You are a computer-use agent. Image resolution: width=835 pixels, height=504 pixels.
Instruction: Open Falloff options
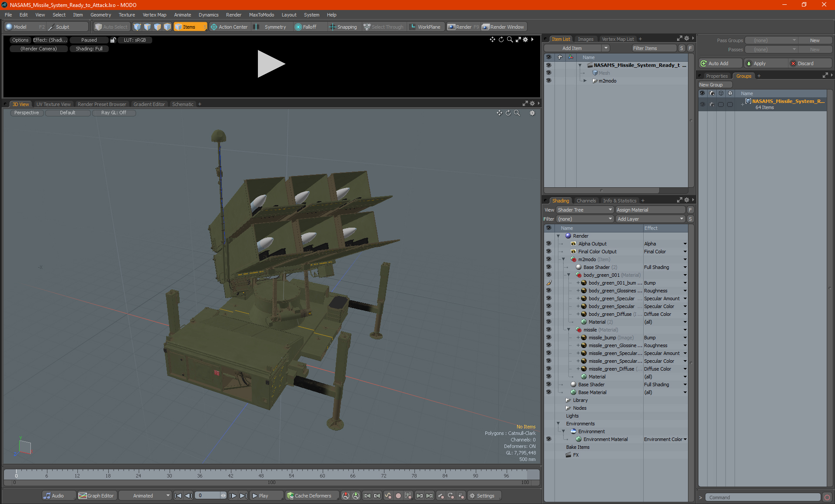[306, 27]
